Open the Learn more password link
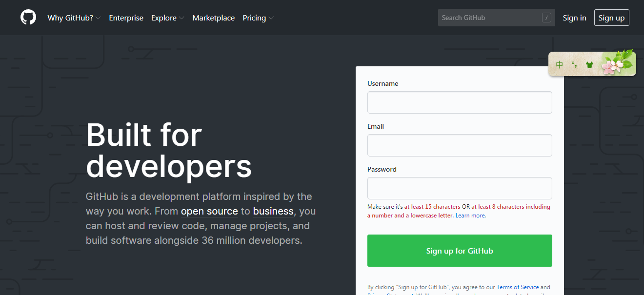Screen dimensions: 644x295 tap(470, 216)
